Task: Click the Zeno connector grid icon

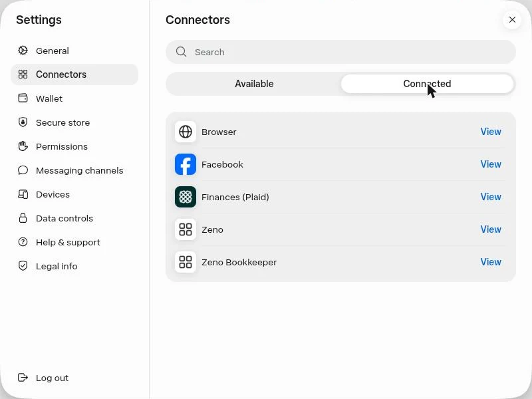Action: pos(186,229)
